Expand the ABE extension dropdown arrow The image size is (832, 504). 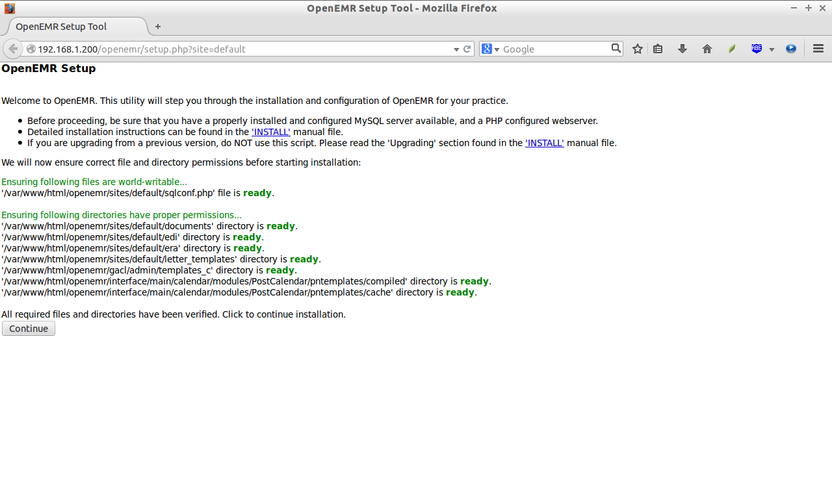[x=772, y=49]
